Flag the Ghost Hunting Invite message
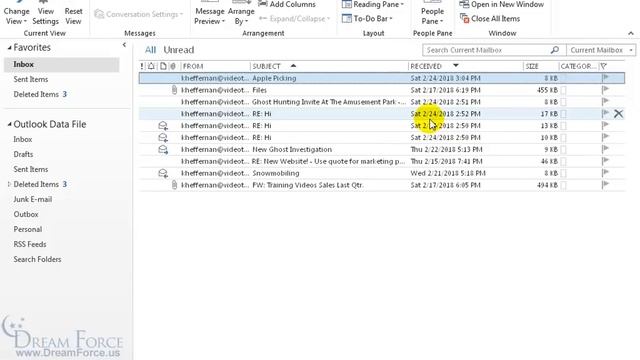This screenshot has height=360, width=640. (605, 101)
